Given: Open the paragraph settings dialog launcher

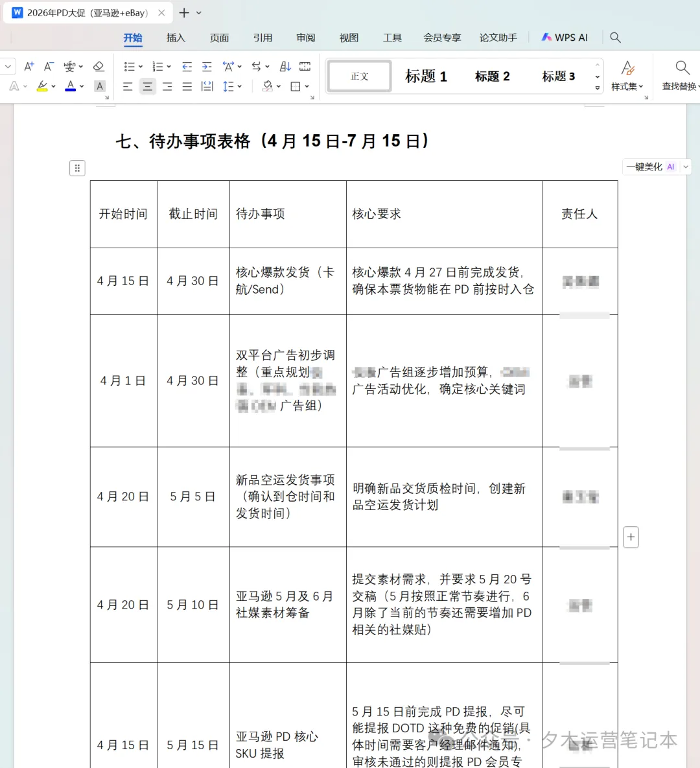Looking at the screenshot, I should click(312, 97).
